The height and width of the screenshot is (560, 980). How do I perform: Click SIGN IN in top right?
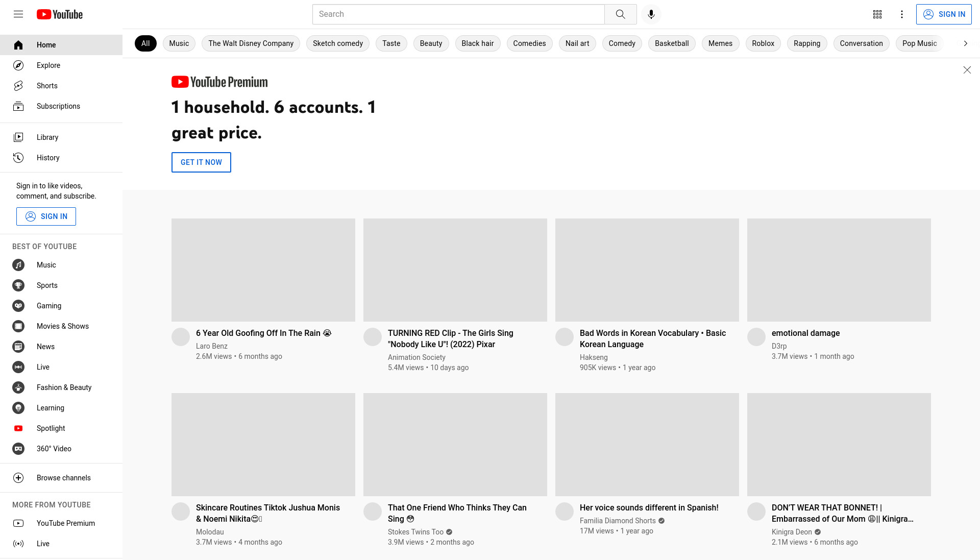[x=944, y=14]
